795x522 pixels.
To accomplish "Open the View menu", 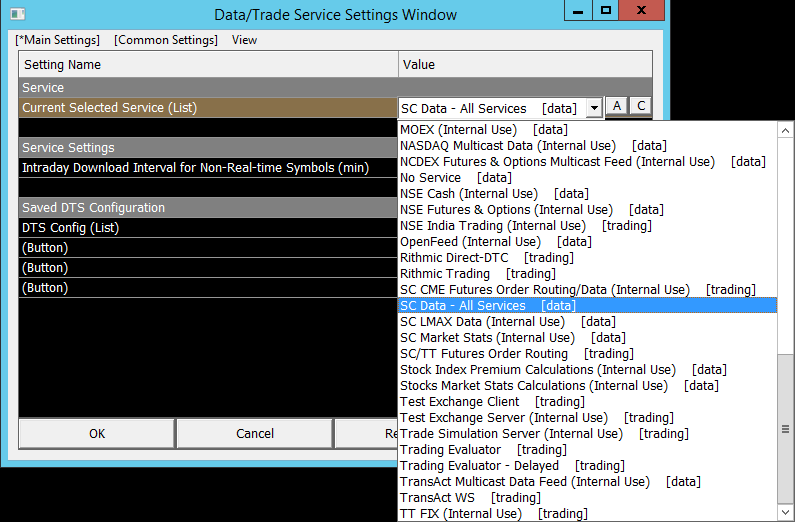I will click(x=244, y=40).
